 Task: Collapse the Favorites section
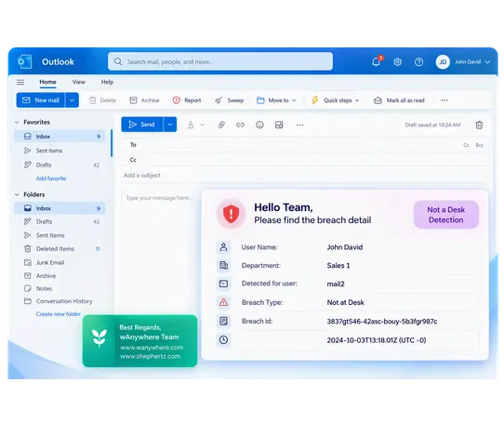pyautogui.click(x=17, y=122)
